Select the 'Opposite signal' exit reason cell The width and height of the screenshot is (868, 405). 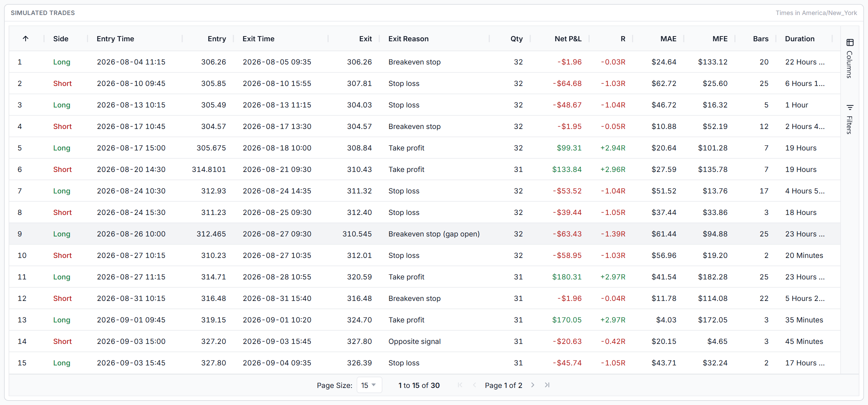point(415,342)
